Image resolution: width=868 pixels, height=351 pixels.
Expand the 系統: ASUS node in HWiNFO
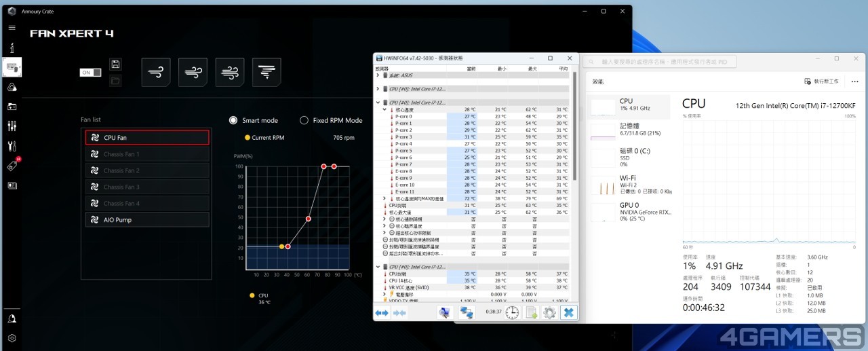378,75
